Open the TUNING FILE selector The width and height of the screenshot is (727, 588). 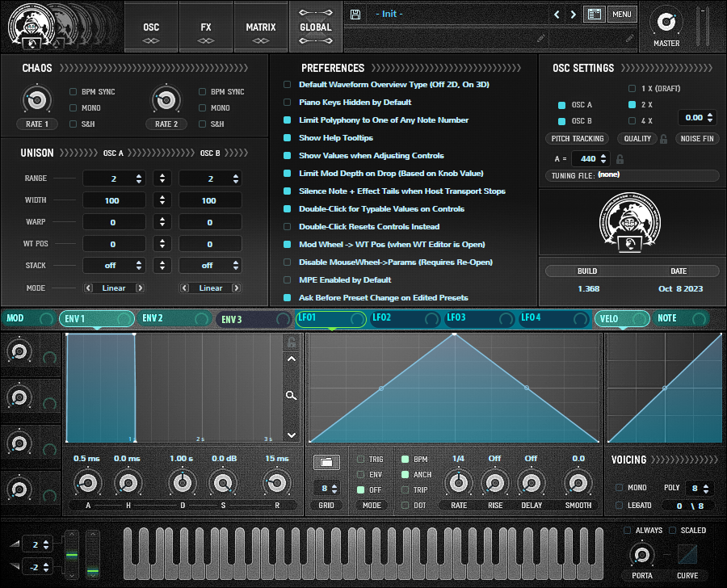[x=632, y=175]
